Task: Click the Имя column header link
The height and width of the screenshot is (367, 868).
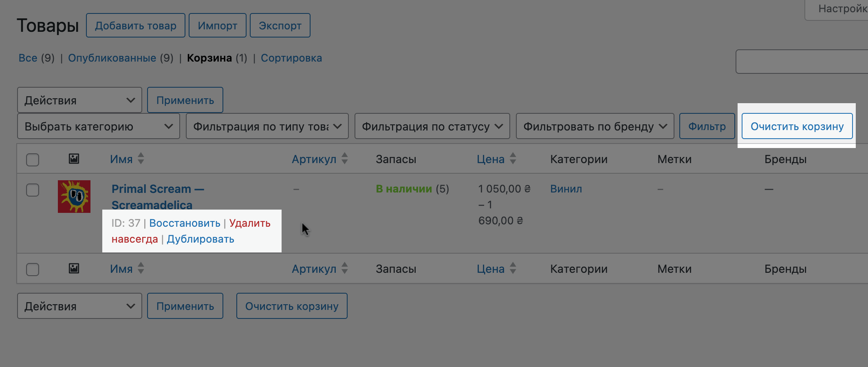Action: click(121, 159)
